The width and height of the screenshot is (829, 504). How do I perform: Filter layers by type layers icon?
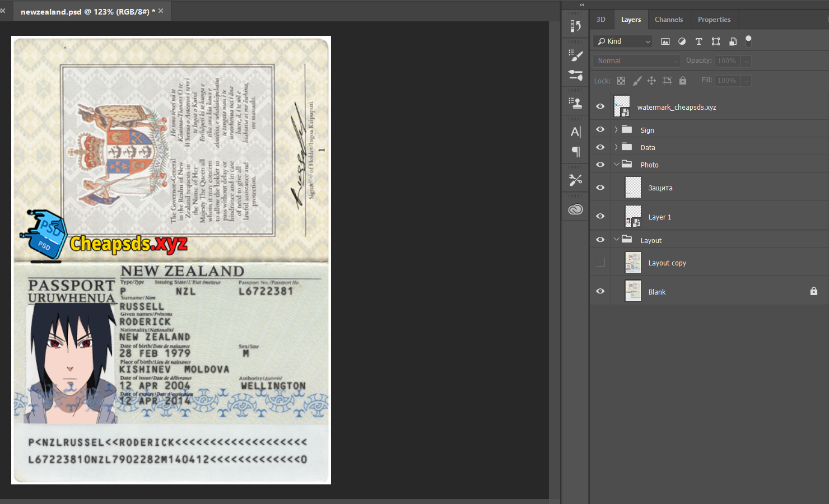tap(698, 41)
